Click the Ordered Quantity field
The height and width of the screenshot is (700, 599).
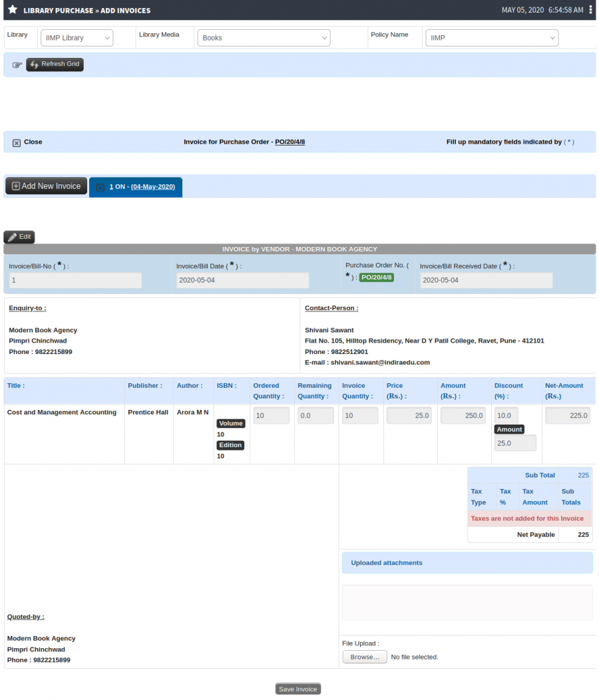coord(272,416)
